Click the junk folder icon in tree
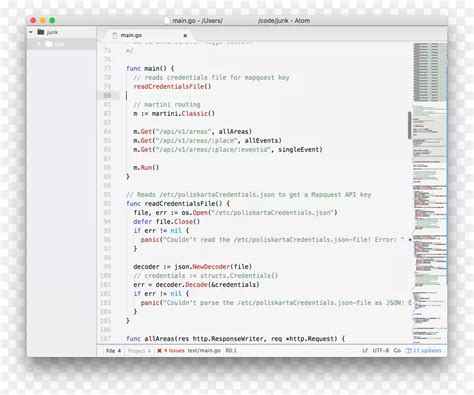 coord(41,32)
